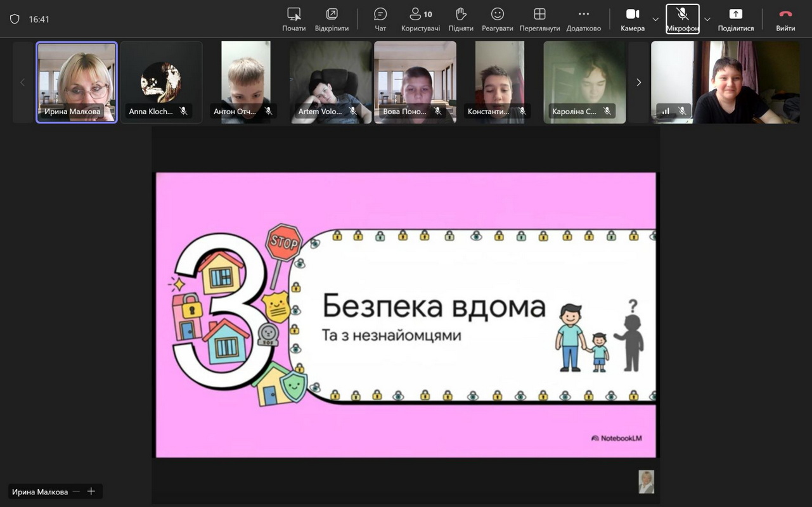Toggle raised hand with Підняти

pos(461,19)
